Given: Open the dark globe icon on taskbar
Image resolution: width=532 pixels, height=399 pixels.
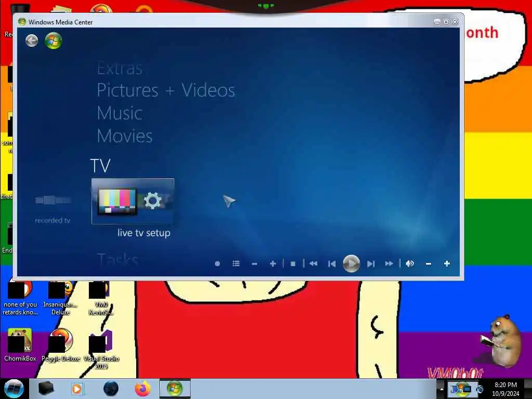Looking at the screenshot, I should pos(111,389).
